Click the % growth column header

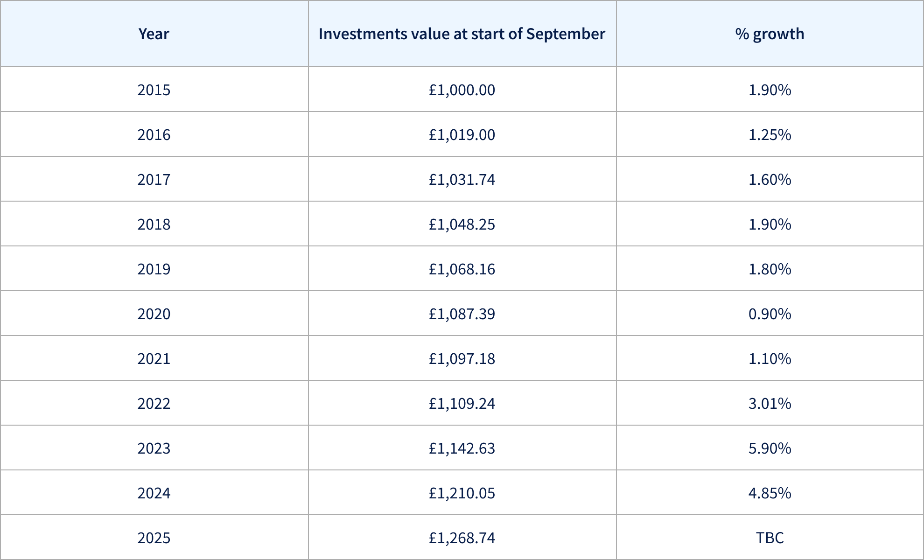(770, 34)
